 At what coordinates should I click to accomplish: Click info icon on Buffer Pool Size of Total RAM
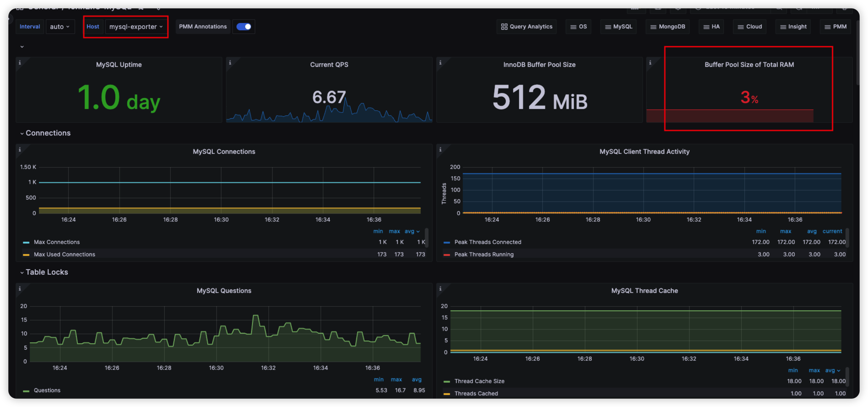tap(650, 63)
